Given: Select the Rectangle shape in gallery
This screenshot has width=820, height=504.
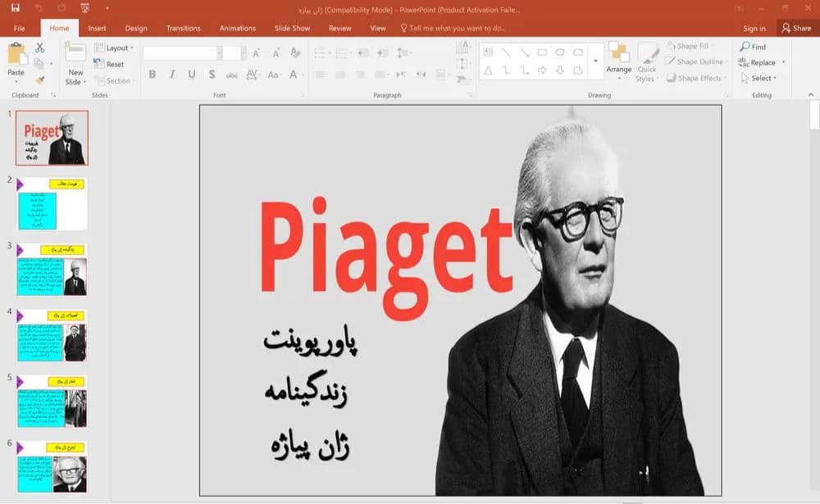Looking at the screenshot, I should pyautogui.click(x=542, y=52).
